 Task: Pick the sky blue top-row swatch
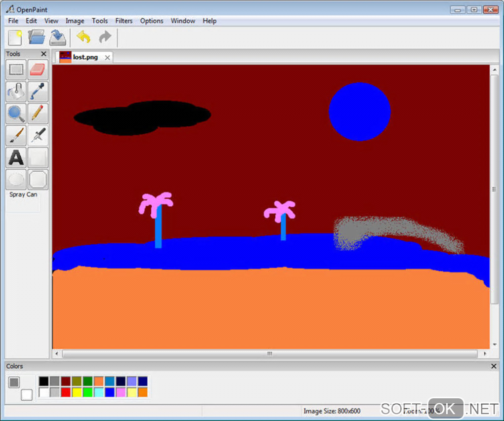pos(110,381)
